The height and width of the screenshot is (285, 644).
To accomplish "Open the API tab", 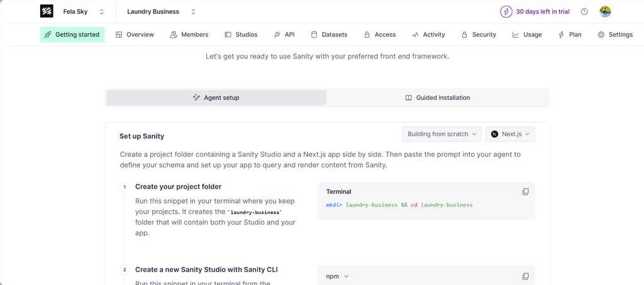I will coord(284,35).
